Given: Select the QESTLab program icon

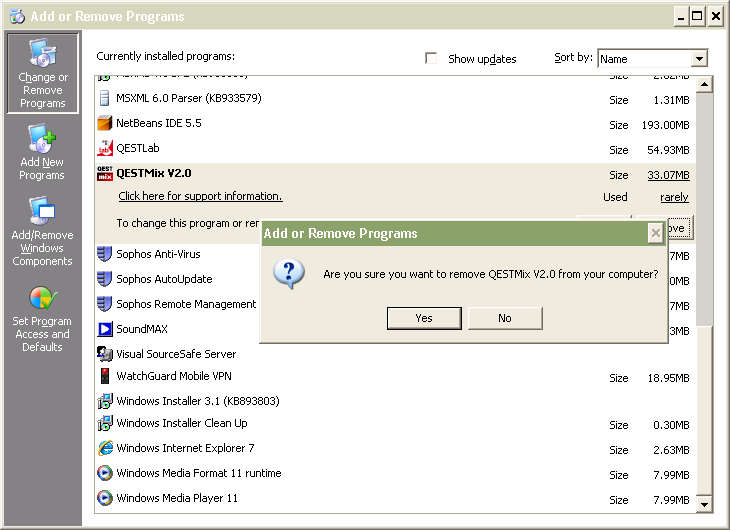Looking at the screenshot, I should 105,148.
